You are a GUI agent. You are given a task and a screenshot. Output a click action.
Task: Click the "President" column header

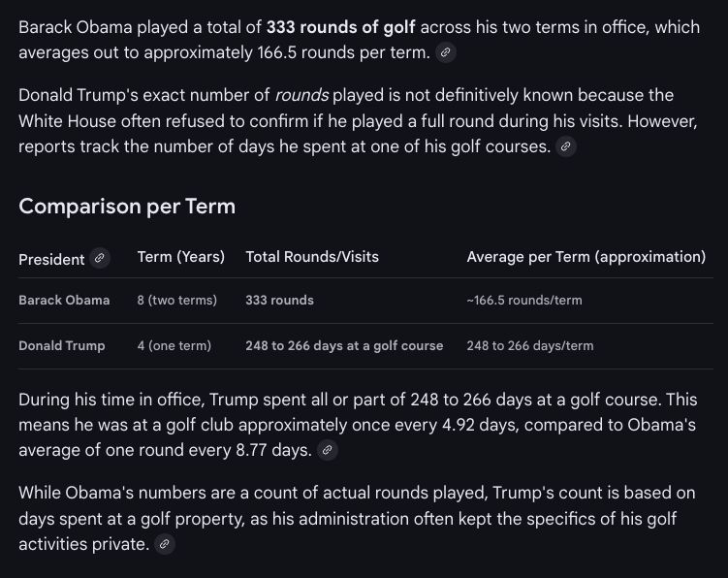[x=51, y=259]
